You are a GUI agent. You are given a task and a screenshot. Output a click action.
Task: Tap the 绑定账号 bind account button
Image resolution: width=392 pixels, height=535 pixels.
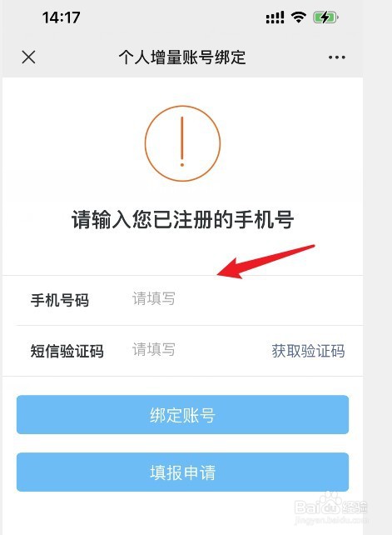click(182, 414)
